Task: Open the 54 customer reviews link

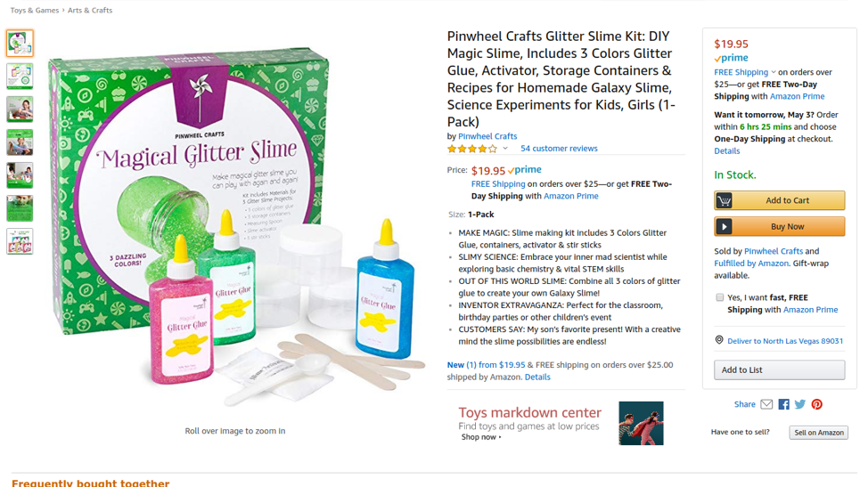Action: tap(559, 149)
